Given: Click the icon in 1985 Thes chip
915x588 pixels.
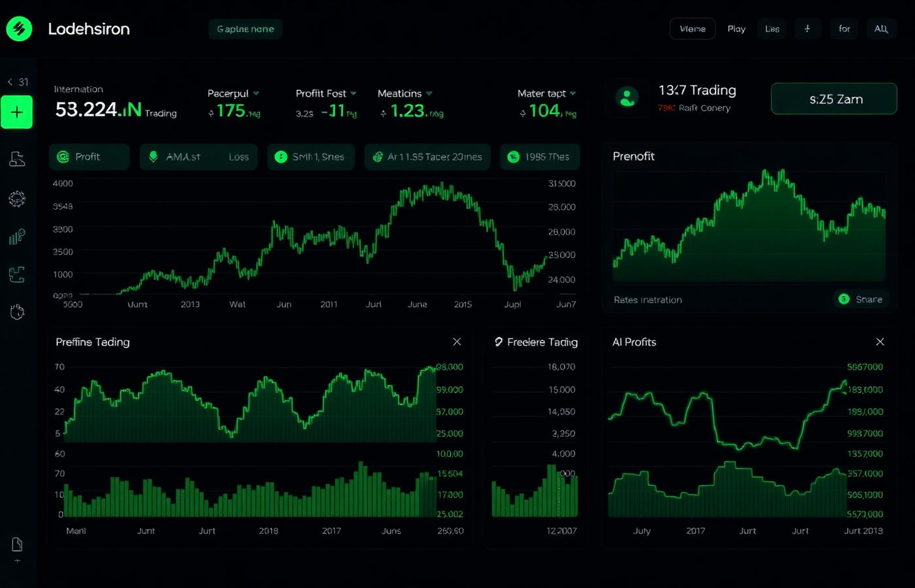Looking at the screenshot, I should 514,157.
